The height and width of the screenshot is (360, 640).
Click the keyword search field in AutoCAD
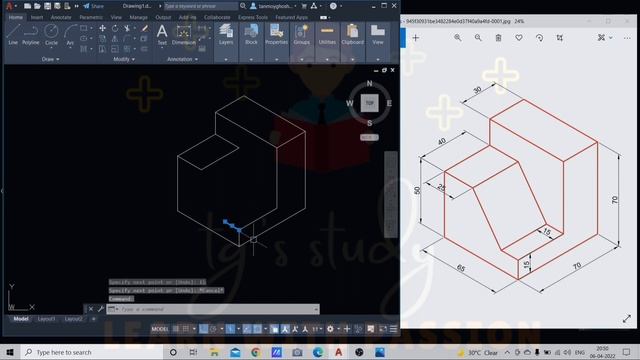coord(201,6)
